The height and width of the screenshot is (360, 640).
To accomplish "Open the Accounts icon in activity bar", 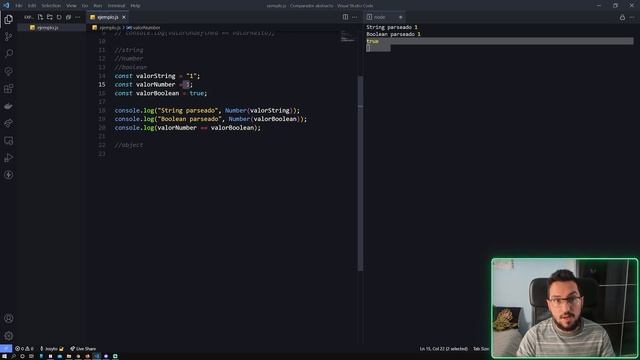I will [x=9, y=318].
